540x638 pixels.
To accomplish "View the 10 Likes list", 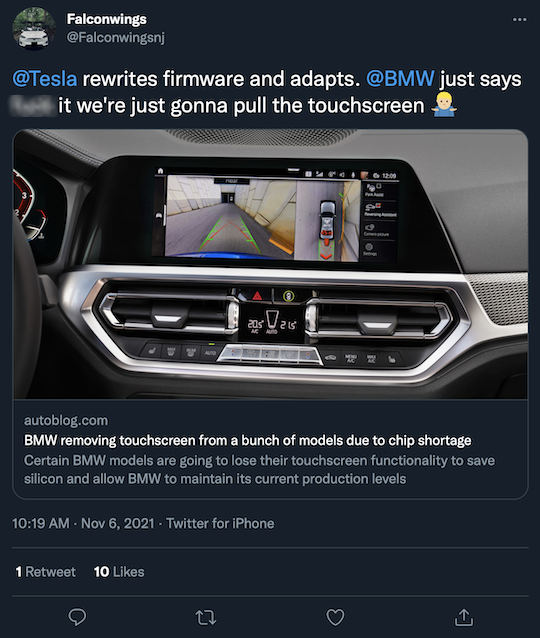I will click(119, 572).
